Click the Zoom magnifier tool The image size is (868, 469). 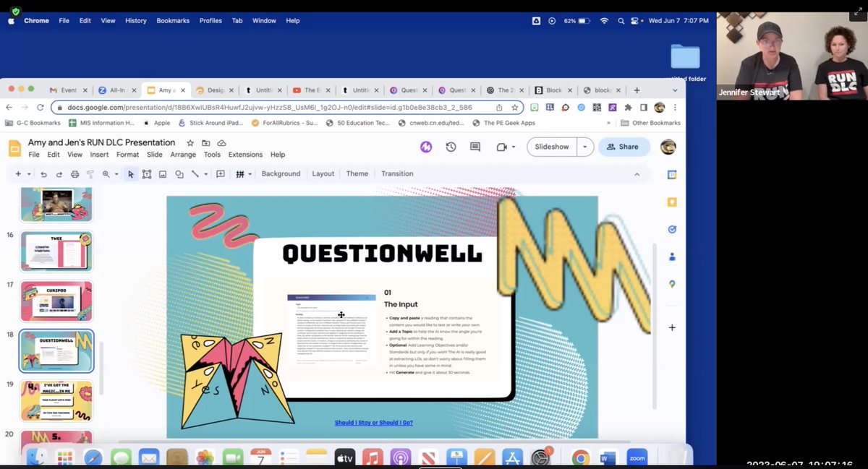pyautogui.click(x=106, y=174)
